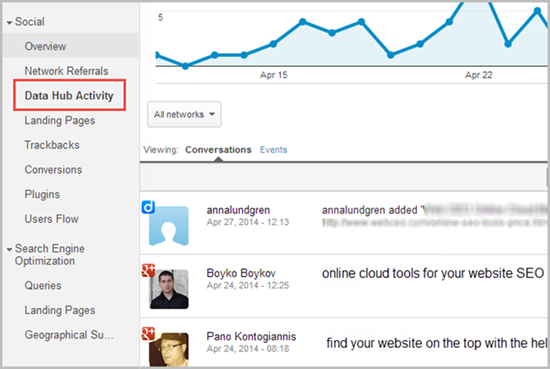Collapse the Search Engine Optimization section
The height and width of the screenshot is (369, 550).
coord(9,249)
